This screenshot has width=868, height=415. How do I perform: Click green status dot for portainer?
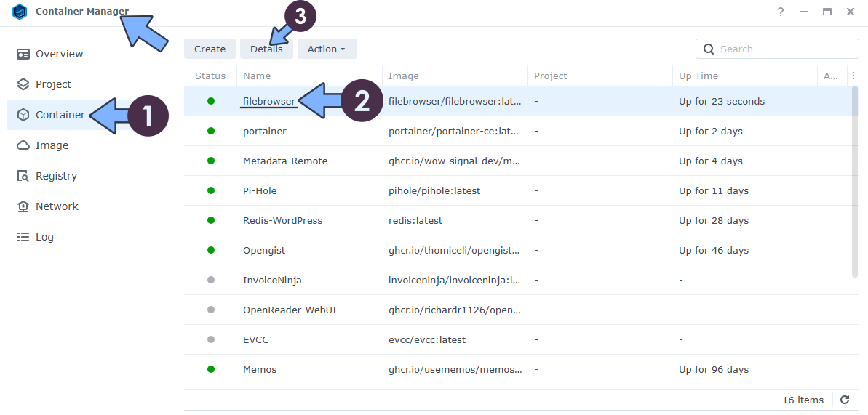(x=211, y=131)
